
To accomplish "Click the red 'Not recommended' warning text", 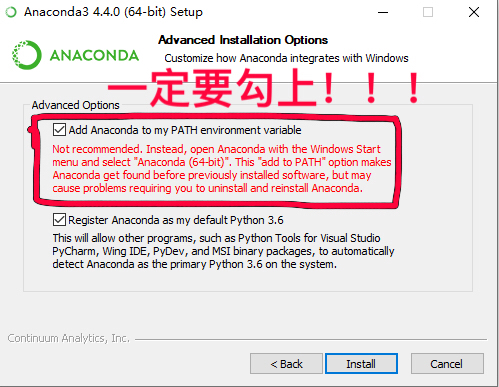I will coord(222,168).
